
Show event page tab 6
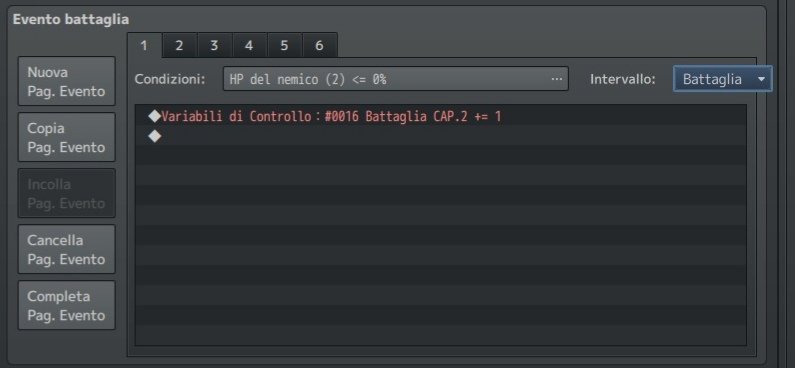(319, 45)
